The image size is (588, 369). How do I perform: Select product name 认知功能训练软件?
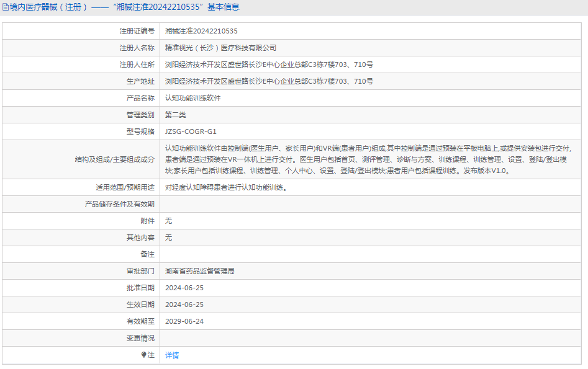pyautogui.click(x=192, y=98)
